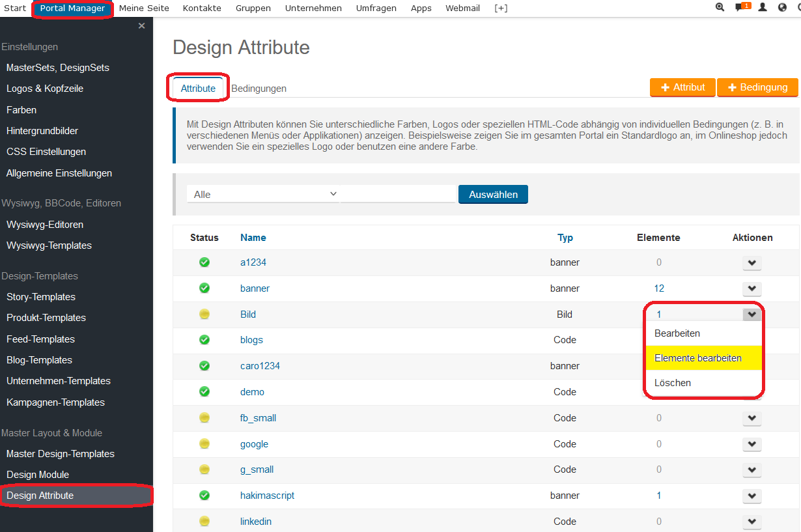Open Allgemeine Einstellungen in sidebar

click(x=59, y=173)
